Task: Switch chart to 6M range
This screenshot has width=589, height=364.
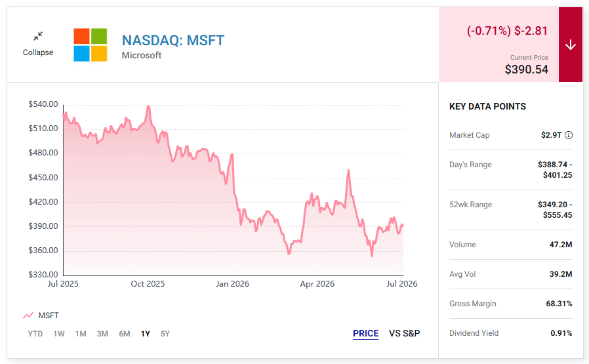Action: click(x=125, y=334)
